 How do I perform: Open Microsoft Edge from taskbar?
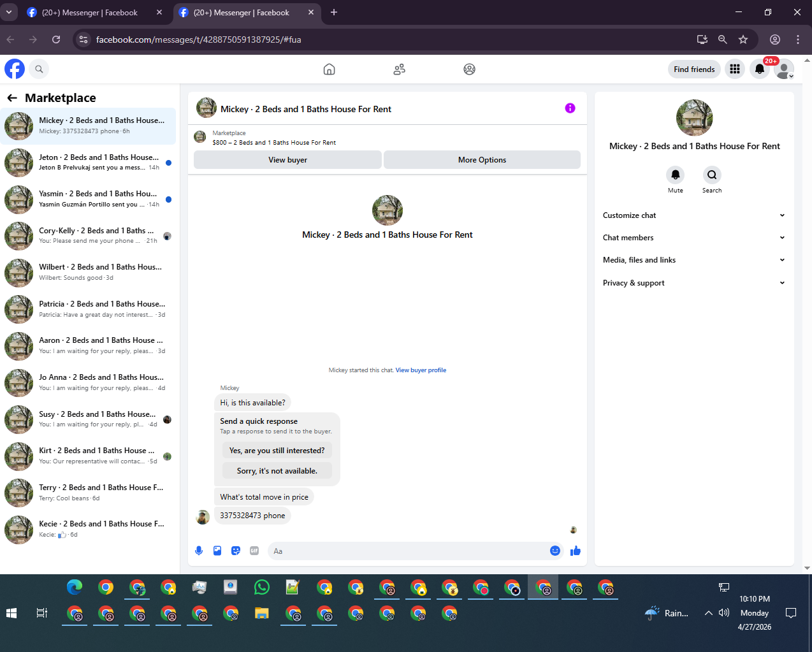(x=75, y=587)
